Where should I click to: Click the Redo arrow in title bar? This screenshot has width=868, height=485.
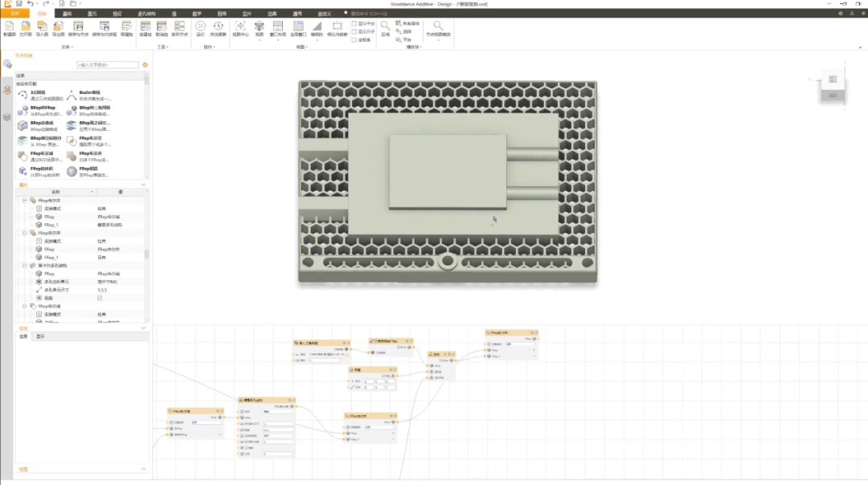point(46,4)
